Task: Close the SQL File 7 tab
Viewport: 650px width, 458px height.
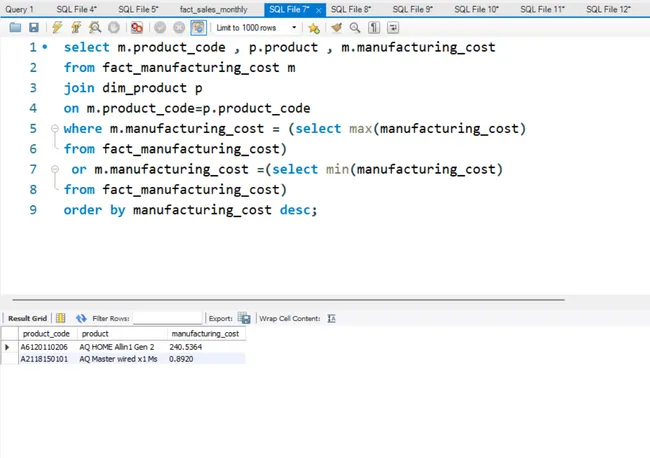Action: pos(318,10)
